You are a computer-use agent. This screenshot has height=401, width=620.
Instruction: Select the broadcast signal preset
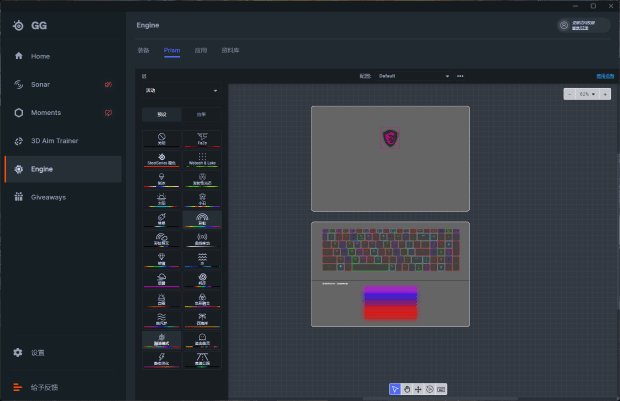(202, 239)
